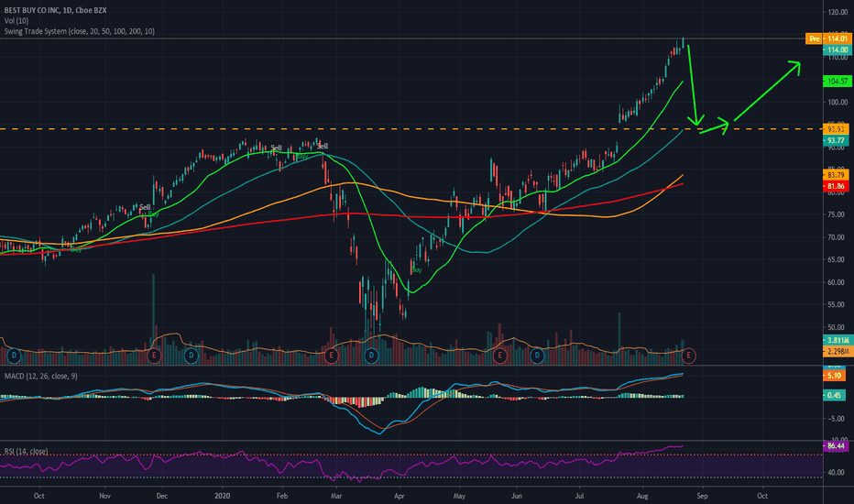Viewport: 854px width, 504px height.
Task: Click the 50.00 price axis tick
Action: (x=837, y=327)
